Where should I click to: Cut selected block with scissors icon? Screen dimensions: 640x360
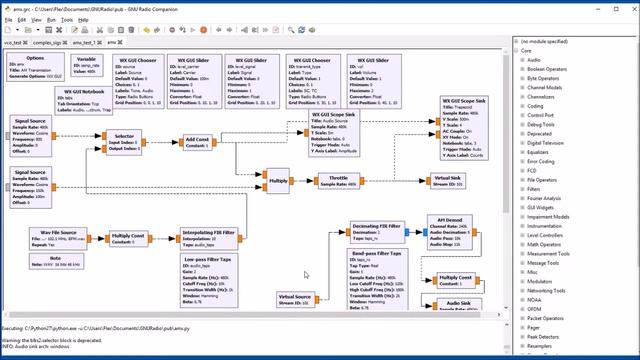click(100, 30)
